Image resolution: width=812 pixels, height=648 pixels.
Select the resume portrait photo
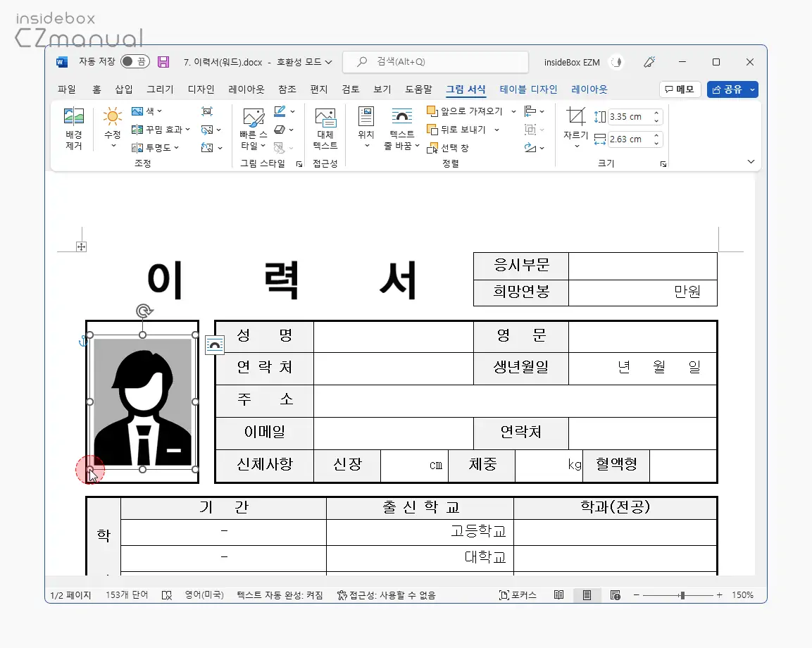[x=142, y=402]
